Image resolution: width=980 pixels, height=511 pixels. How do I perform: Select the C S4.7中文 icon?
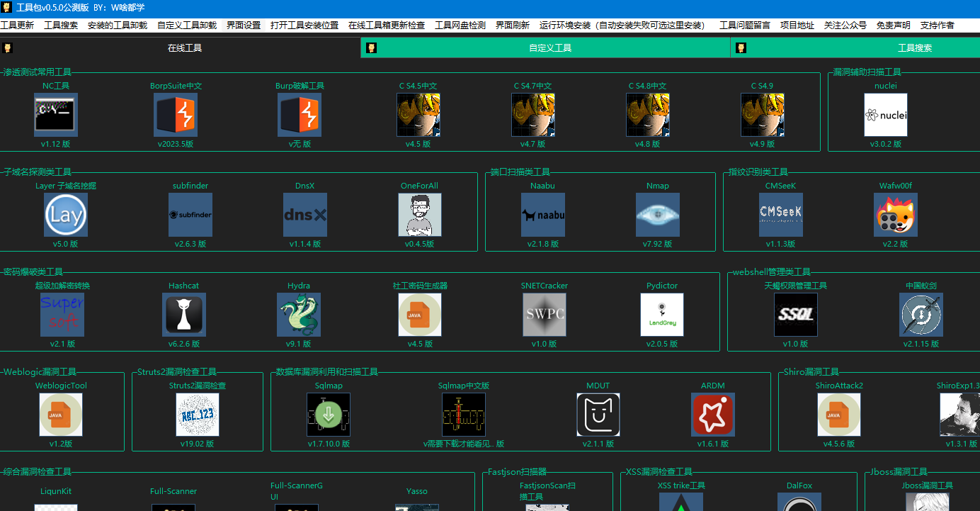click(533, 115)
